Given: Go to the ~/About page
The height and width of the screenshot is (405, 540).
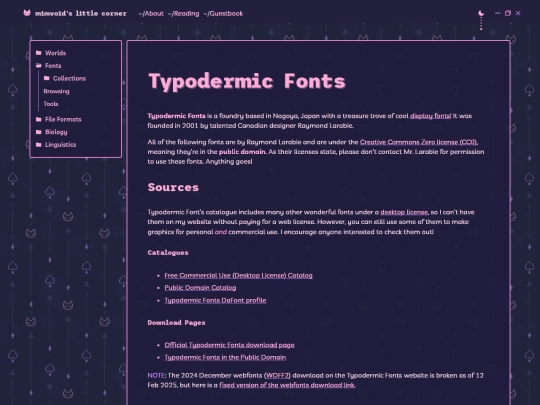Looking at the screenshot, I should (x=151, y=13).
